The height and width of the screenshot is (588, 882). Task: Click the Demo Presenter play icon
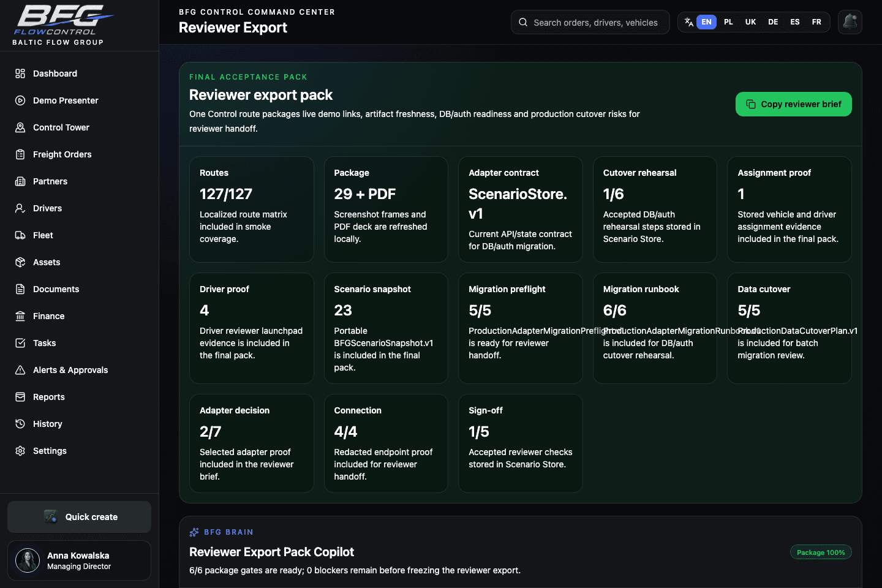[x=20, y=100]
